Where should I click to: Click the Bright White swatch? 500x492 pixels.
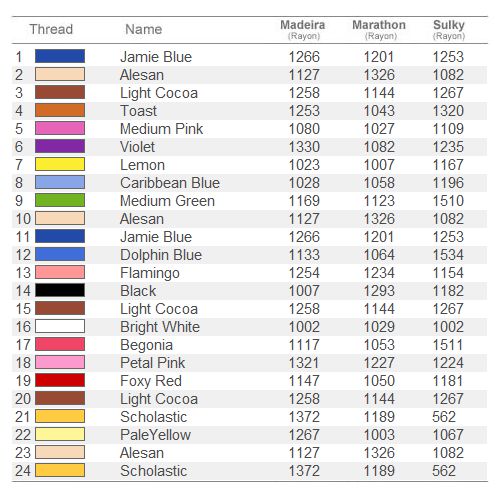pyautogui.click(x=60, y=326)
